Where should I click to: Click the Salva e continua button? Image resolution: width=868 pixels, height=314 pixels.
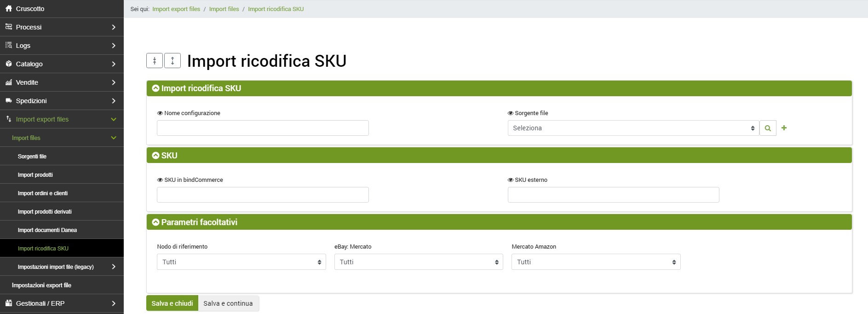tap(228, 303)
